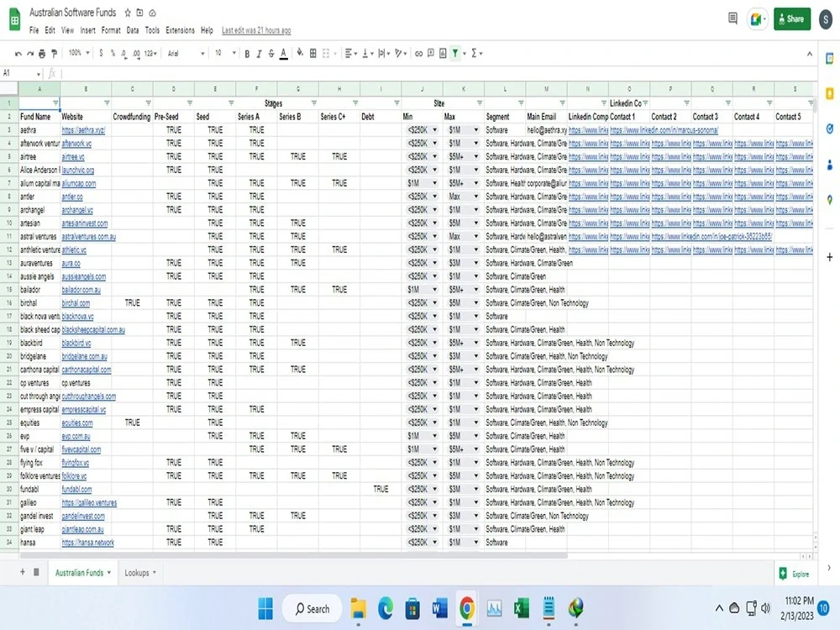This screenshot has width=840, height=630.
Task: Click the insert chart icon
Action: 443,53
